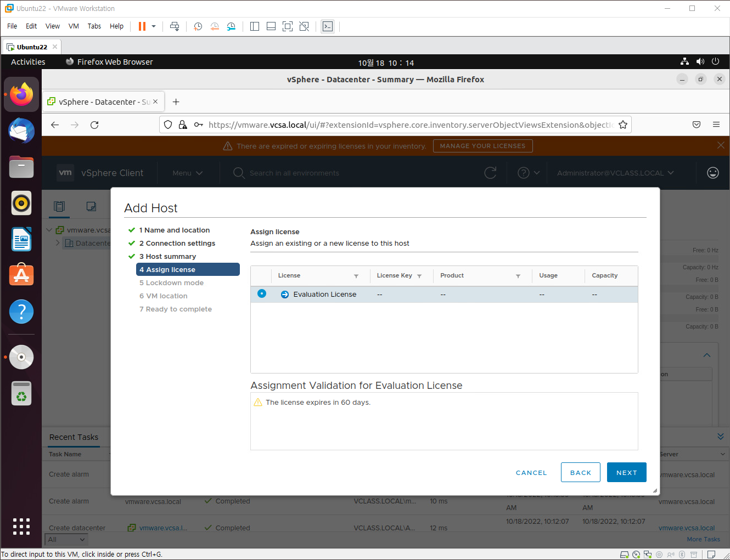The image size is (730, 560).
Task: Click CANCEL in Add Host dialog
Action: pos(531,473)
